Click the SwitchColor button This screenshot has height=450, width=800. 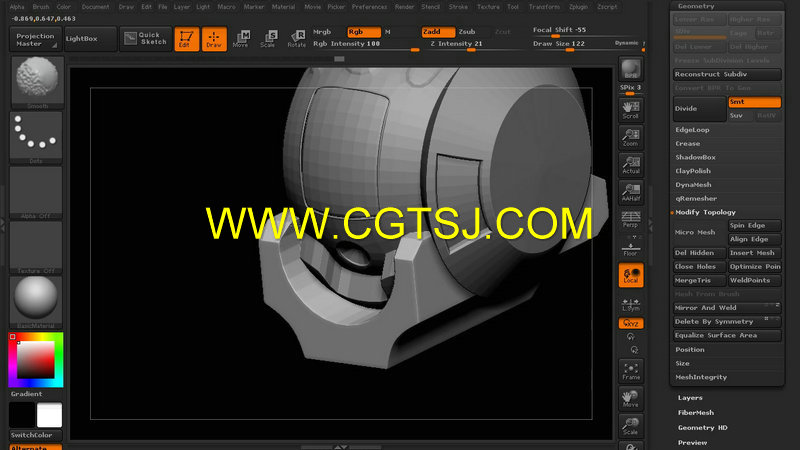pos(35,435)
